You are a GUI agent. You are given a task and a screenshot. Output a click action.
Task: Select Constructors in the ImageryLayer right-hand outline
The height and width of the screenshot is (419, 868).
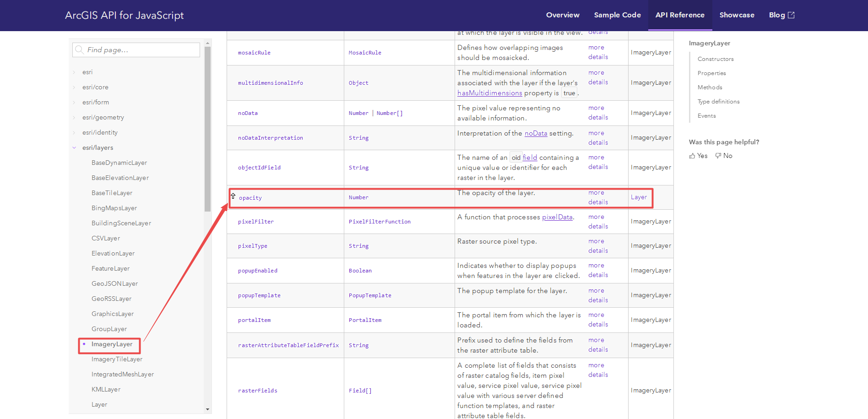[715, 59]
